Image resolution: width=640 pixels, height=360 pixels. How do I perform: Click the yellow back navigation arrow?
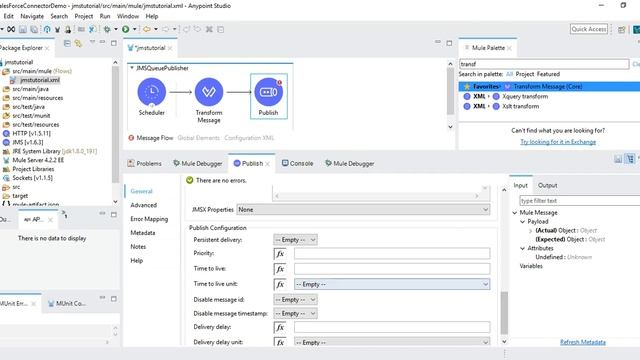pos(147,29)
